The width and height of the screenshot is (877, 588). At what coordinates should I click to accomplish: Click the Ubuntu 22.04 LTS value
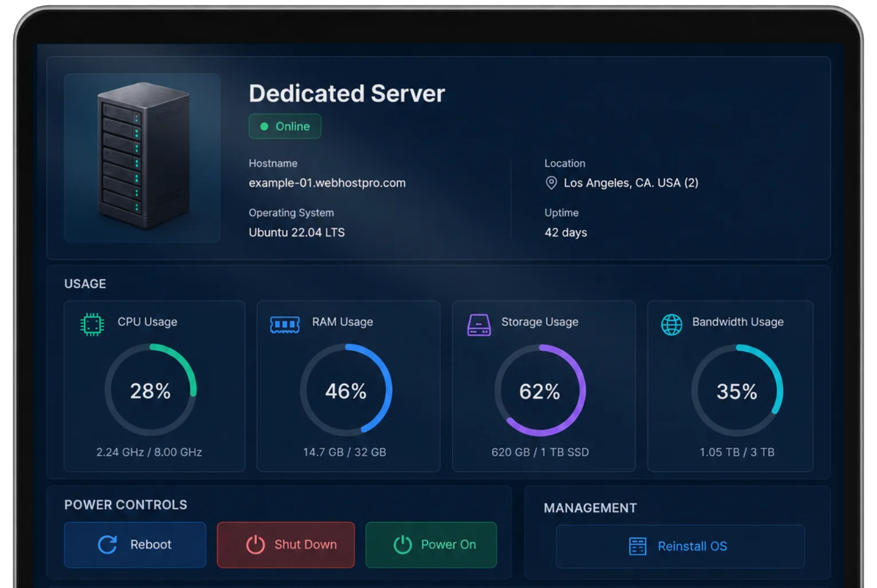[297, 232]
